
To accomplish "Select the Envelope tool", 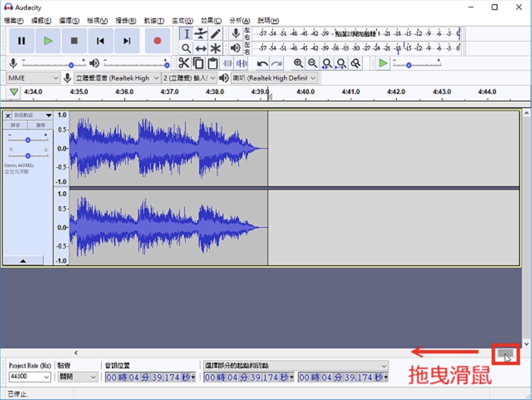I will click(x=201, y=34).
